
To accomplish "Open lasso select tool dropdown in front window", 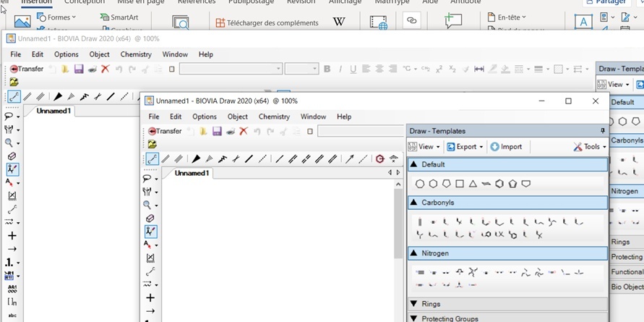I will pyautogui.click(x=156, y=179).
